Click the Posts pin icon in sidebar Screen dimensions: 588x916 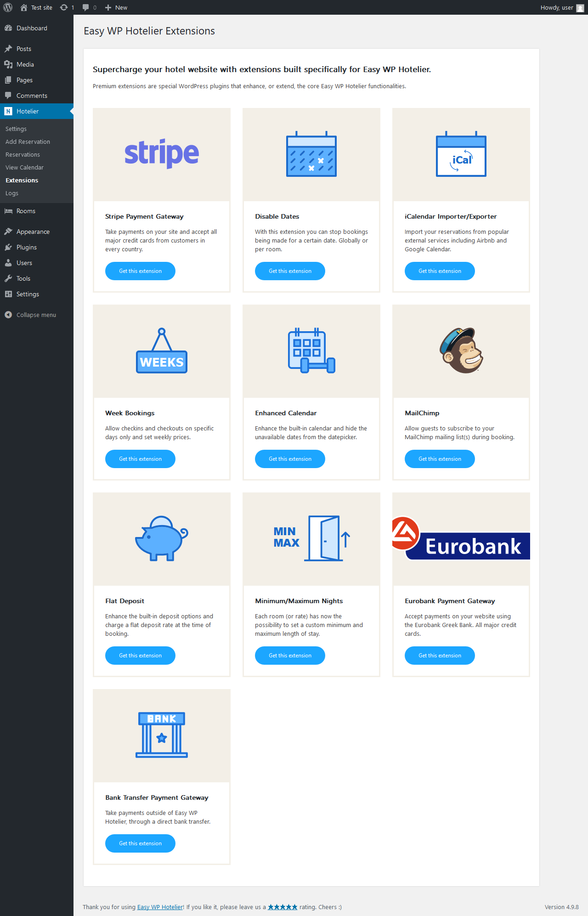pos(8,49)
